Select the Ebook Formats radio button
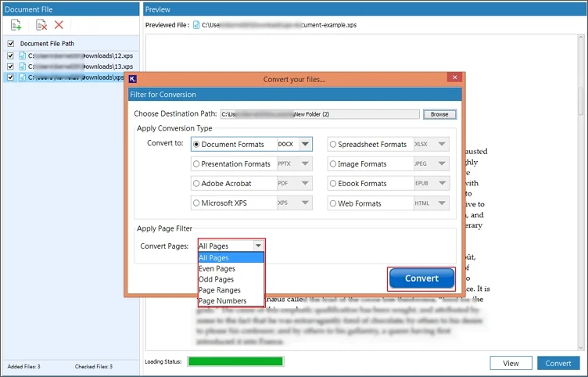The width and height of the screenshot is (588, 377). click(332, 184)
